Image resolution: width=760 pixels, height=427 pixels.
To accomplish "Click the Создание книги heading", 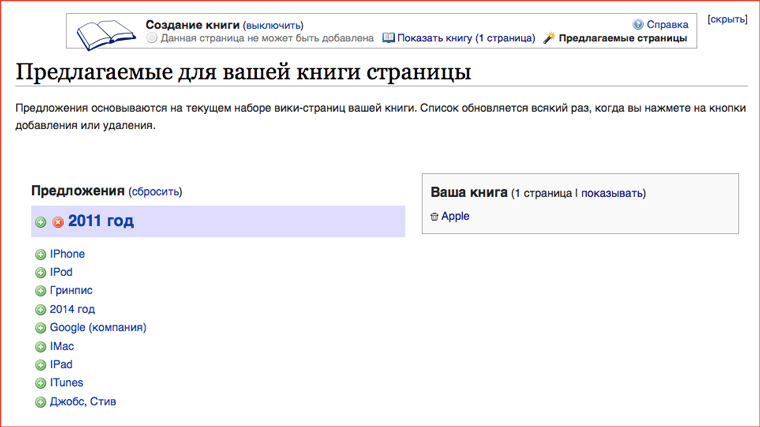I will click(192, 25).
